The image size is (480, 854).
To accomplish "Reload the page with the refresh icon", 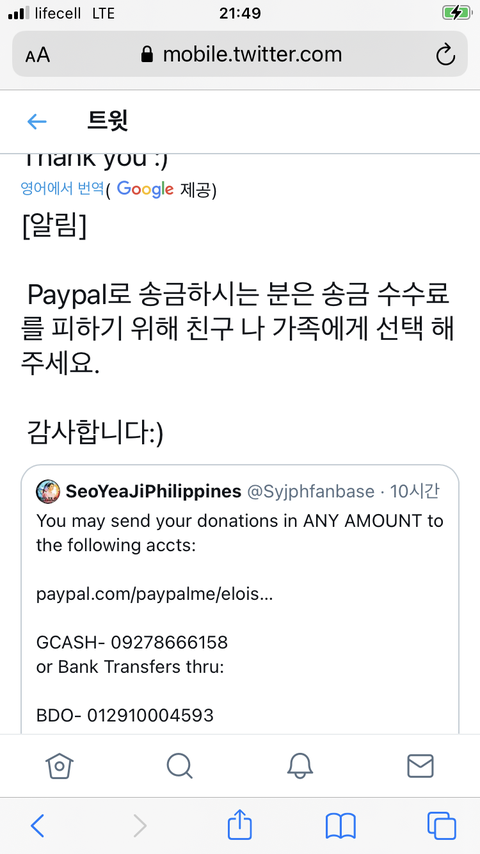I will tap(446, 54).
